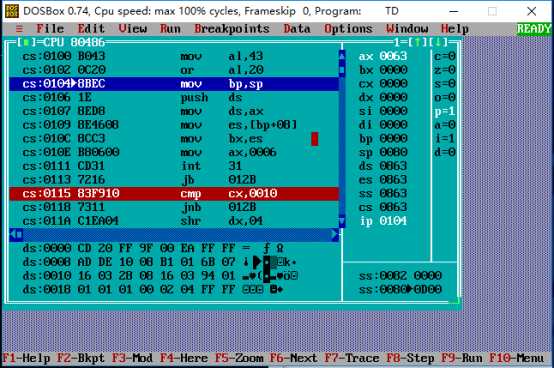Click the DOSBox title bar icon
Screen dimensions: 554x368
tap(12, 11)
